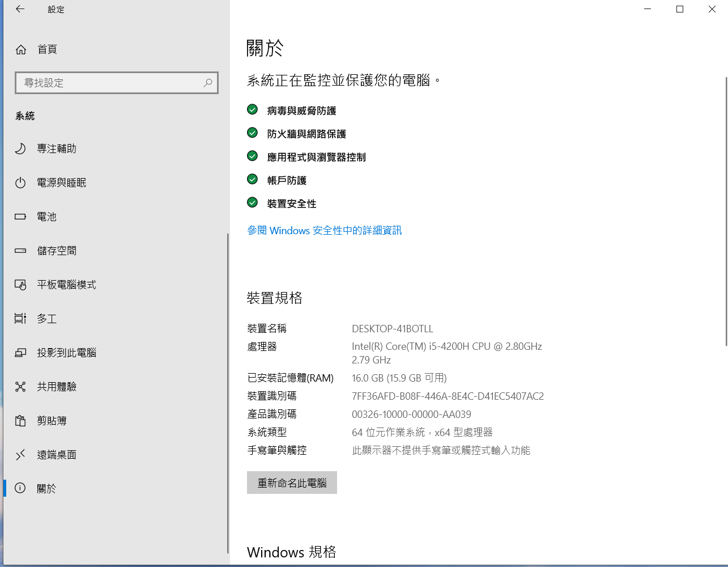Click the Windows 規格 section heading
Screen dimensions: 728x567
(x=292, y=552)
